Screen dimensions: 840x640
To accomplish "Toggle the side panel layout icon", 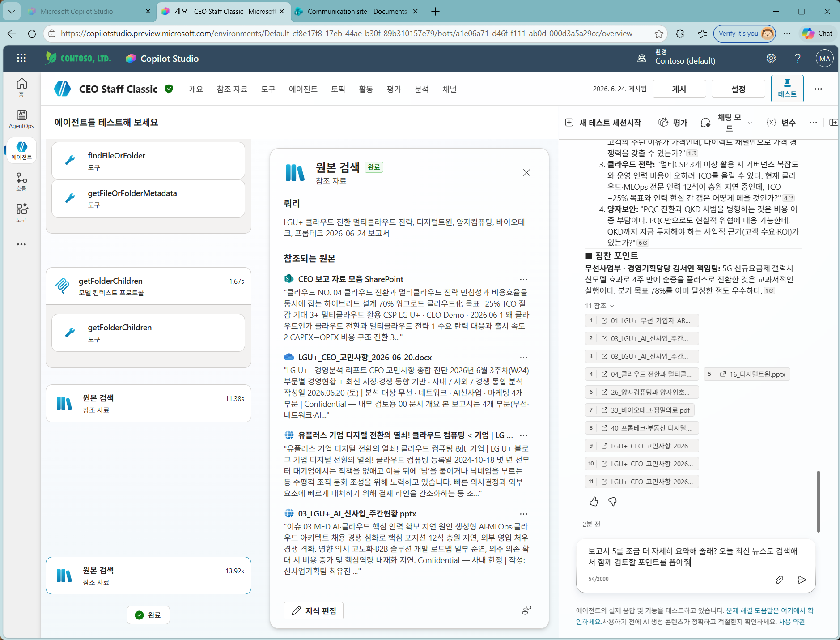I will tap(833, 123).
